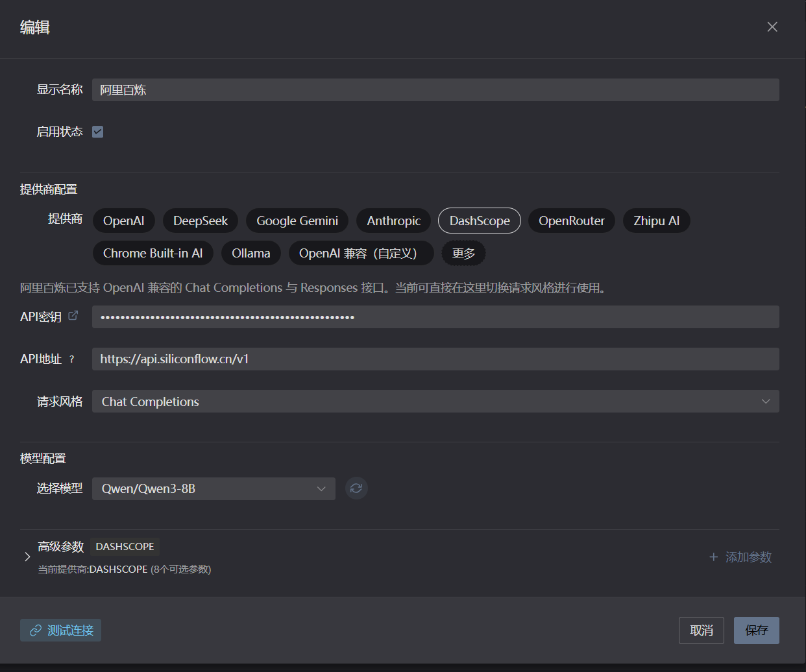806x672 pixels.
Task: Refresh the model list
Action: (x=356, y=488)
